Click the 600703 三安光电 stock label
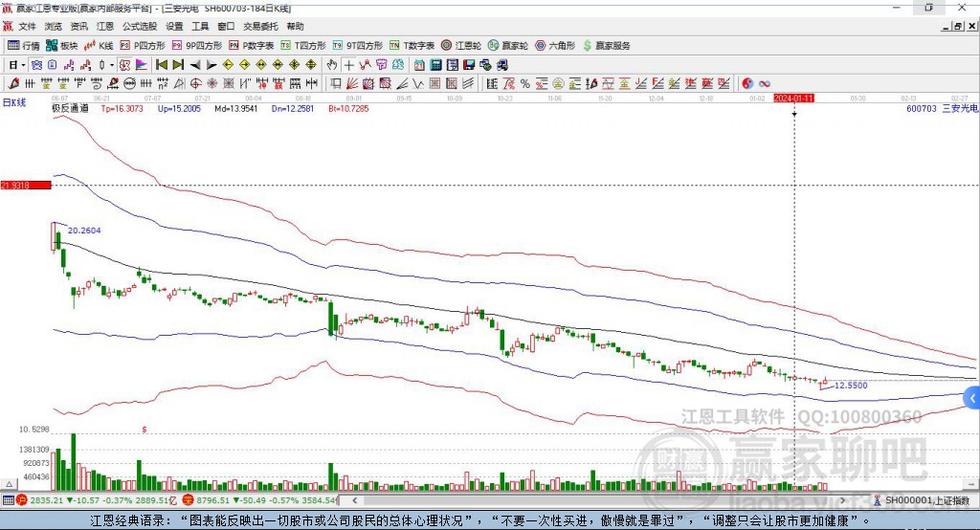Screen dimensions: 980x530 pyautogui.click(x=942, y=108)
